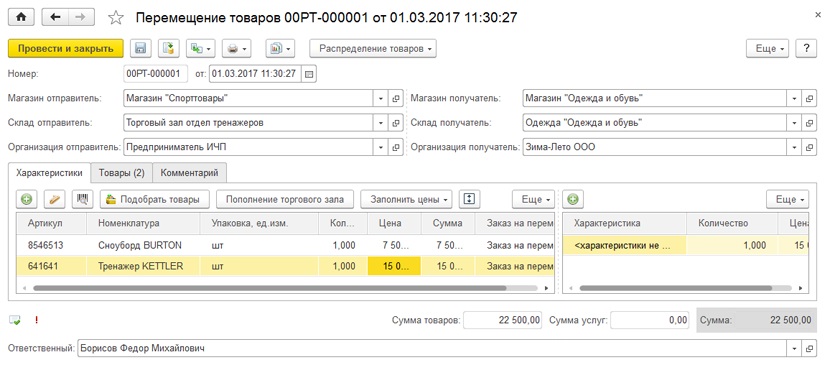Open Склад получатель record icon
The image size is (830, 365).
click(809, 123)
